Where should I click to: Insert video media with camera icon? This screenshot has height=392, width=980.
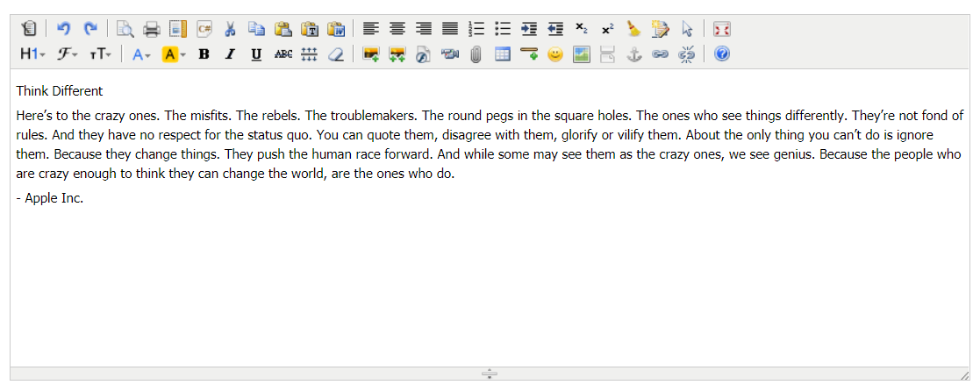tap(450, 54)
